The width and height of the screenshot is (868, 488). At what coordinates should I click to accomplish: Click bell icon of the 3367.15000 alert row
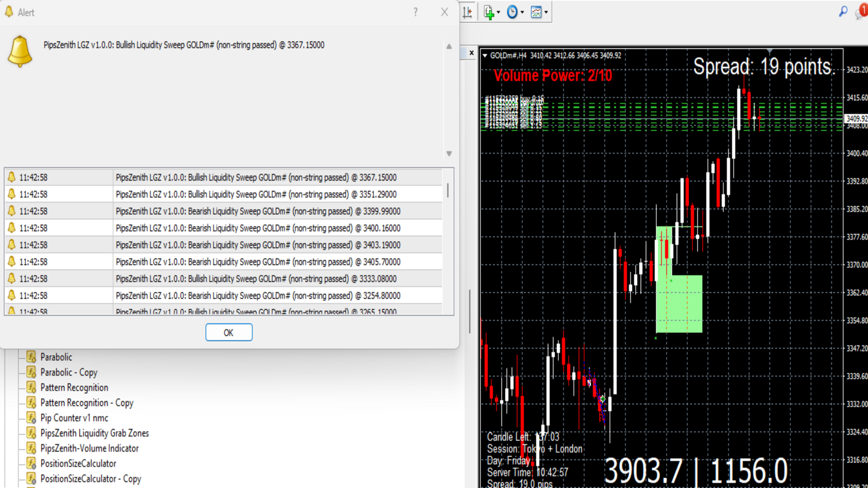[12, 177]
